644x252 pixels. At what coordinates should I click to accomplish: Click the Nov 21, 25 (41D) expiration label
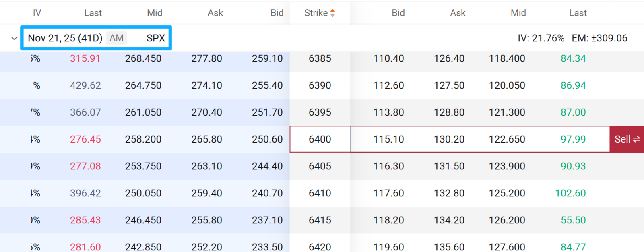pos(65,38)
